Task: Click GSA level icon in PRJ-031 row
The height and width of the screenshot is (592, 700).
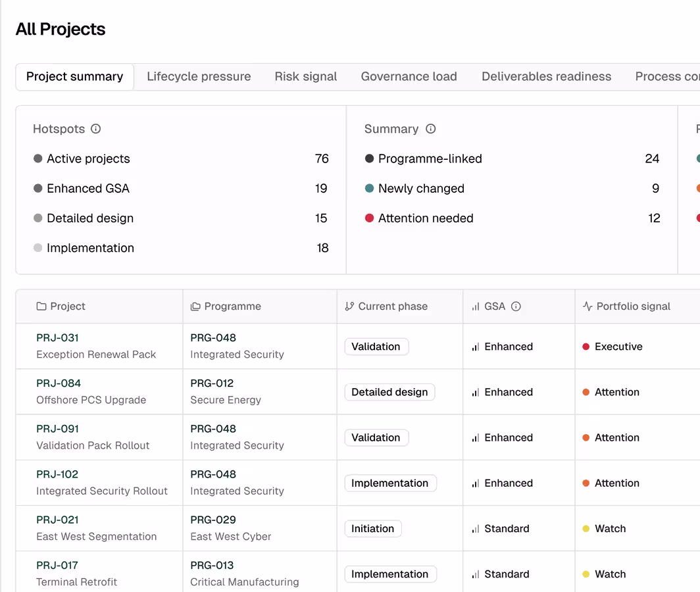Action: [x=476, y=347]
